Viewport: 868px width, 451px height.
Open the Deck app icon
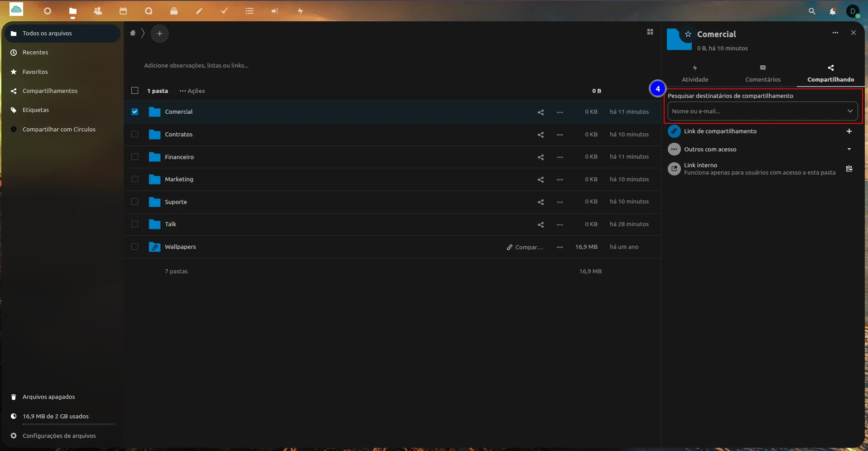pos(174,11)
